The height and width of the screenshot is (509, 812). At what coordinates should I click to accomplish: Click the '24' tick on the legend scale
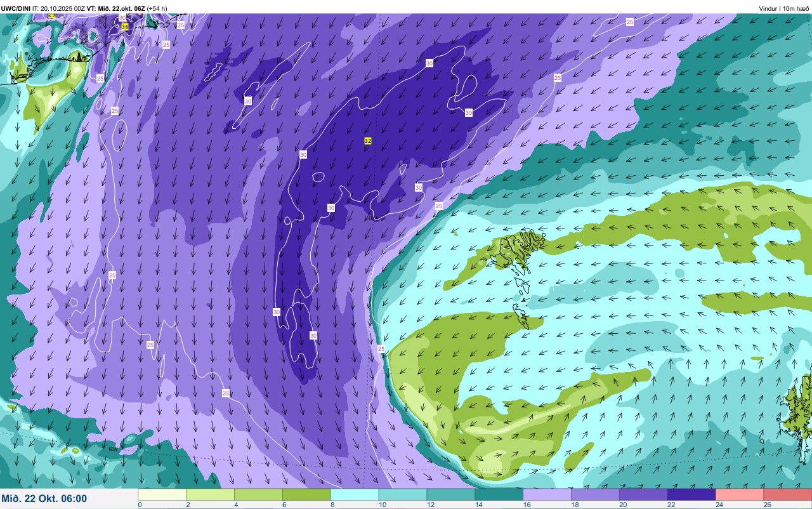coord(719,505)
